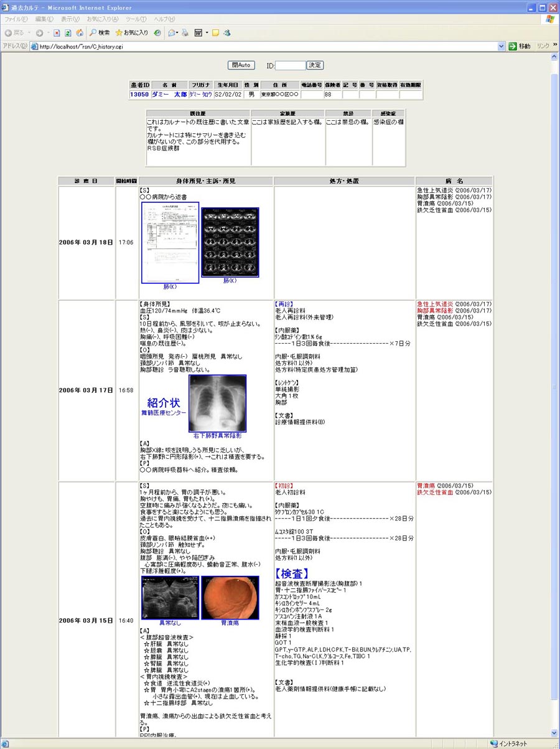Open the chest X-ray thumbnail
The height and width of the screenshot is (749, 560).
[x=217, y=403]
